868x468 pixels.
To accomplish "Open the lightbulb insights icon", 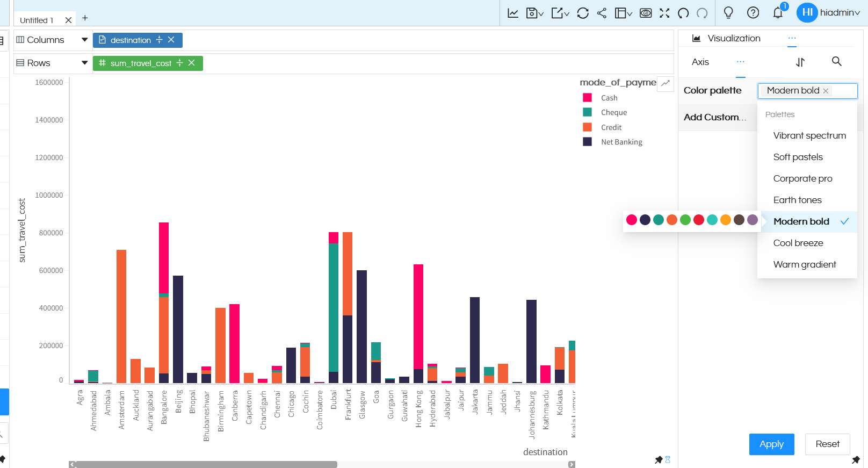I will pyautogui.click(x=728, y=13).
